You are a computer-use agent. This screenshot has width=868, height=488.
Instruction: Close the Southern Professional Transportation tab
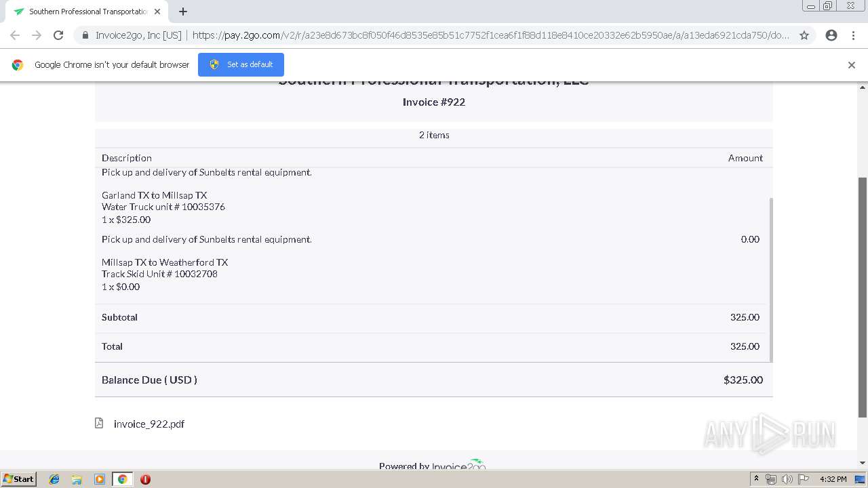[x=157, y=12]
